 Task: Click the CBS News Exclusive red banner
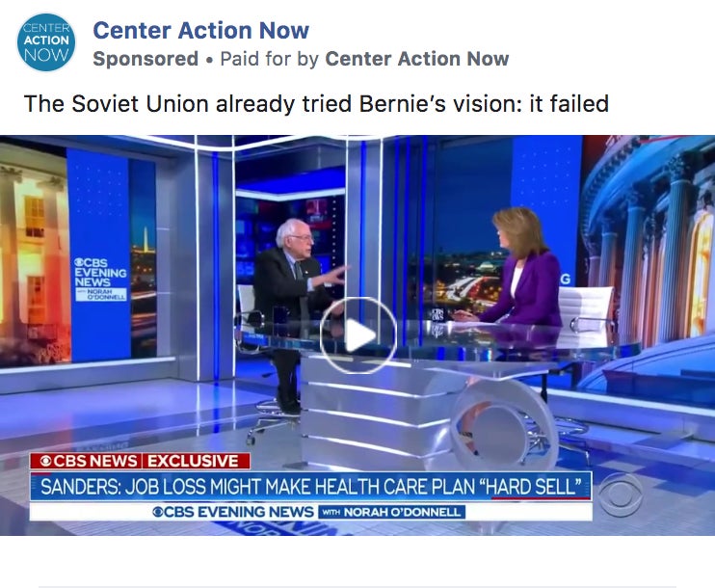click(140, 461)
